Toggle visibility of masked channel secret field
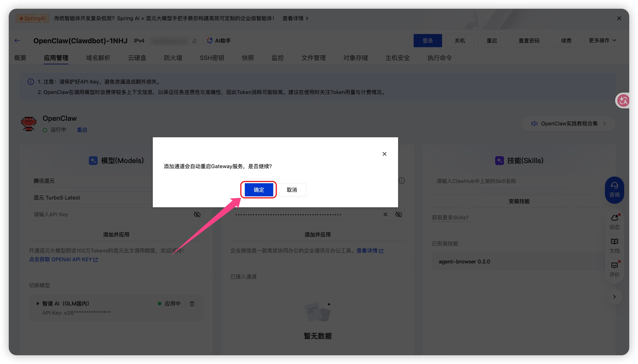The image size is (638, 364). tap(399, 214)
